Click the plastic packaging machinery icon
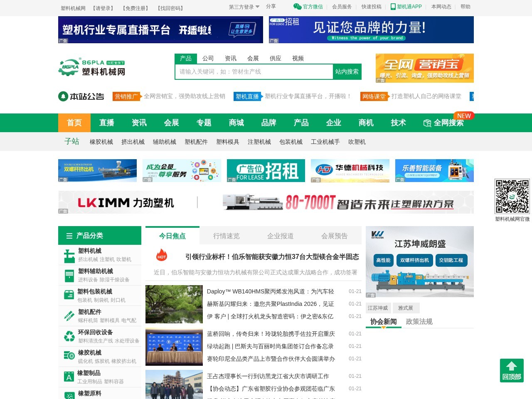The width and height of the screenshot is (532, 399). [69, 296]
